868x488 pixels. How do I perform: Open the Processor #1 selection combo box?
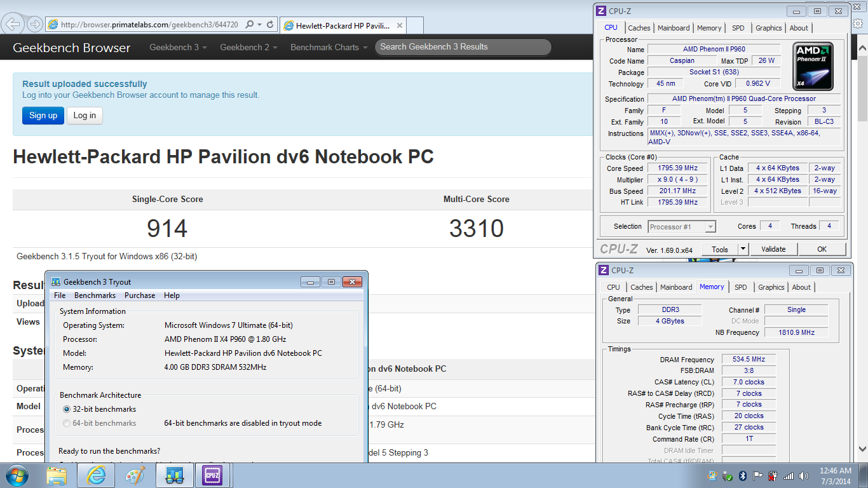(x=682, y=227)
